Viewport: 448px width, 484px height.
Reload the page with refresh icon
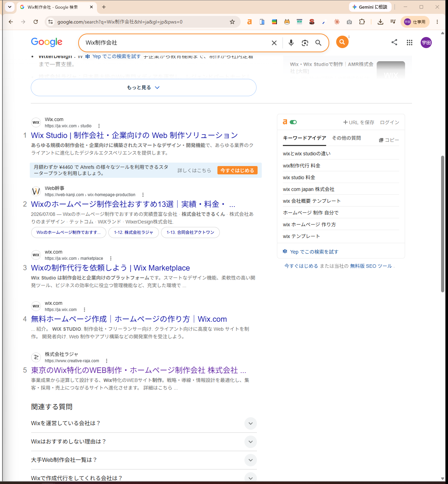(36, 22)
